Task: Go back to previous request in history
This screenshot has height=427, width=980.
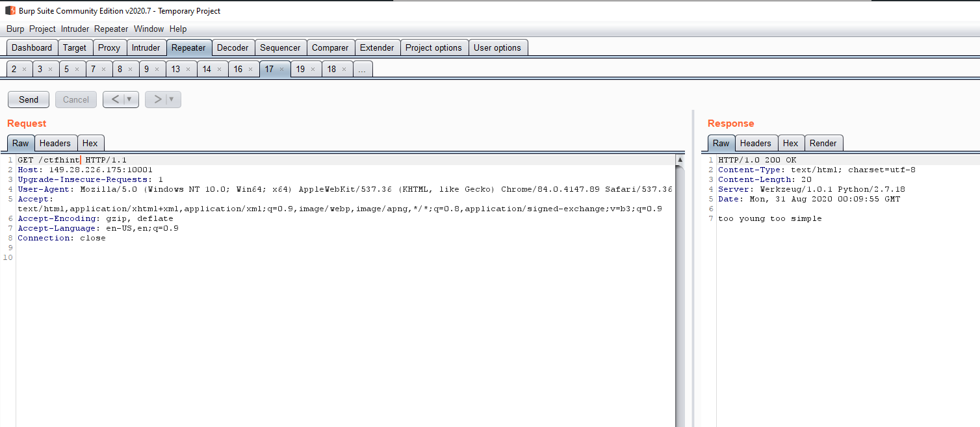Action: (114, 99)
